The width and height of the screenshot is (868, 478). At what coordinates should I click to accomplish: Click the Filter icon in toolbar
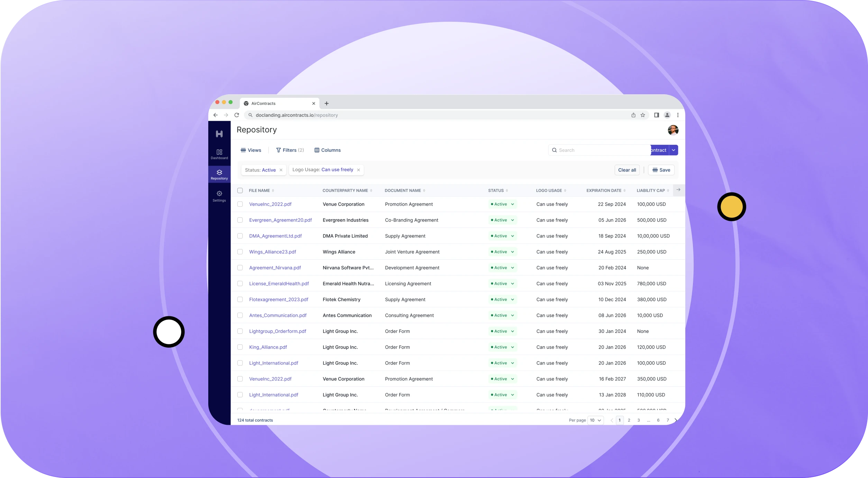click(278, 150)
